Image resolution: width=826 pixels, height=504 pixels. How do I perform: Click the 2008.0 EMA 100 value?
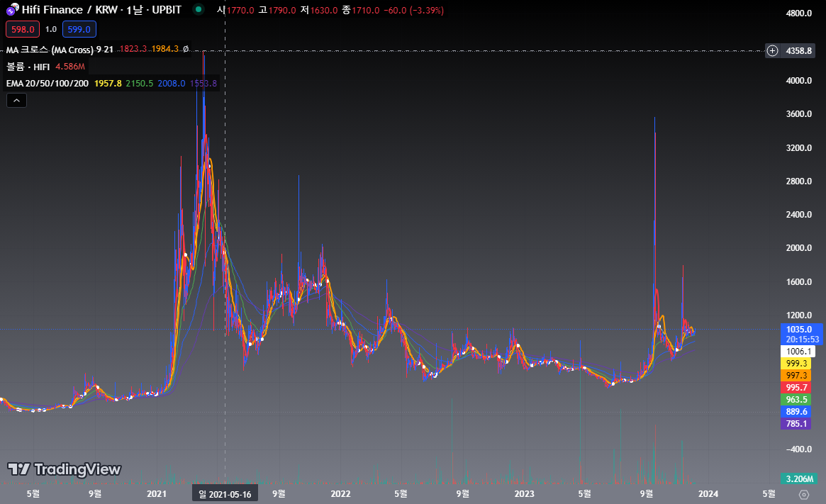click(x=171, y=83)
